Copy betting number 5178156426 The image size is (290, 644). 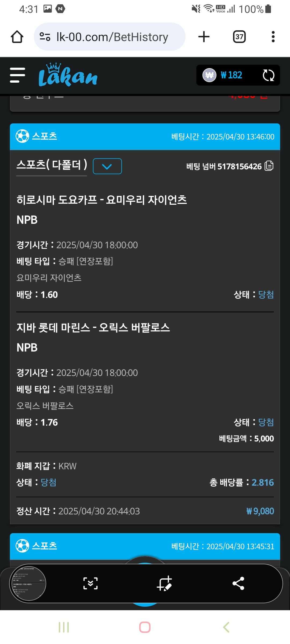point(269,166)
